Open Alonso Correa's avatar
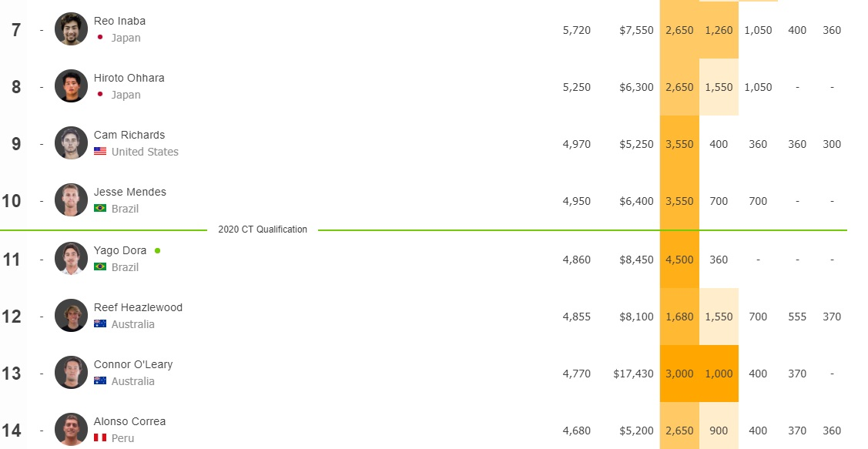 [71, 430]
